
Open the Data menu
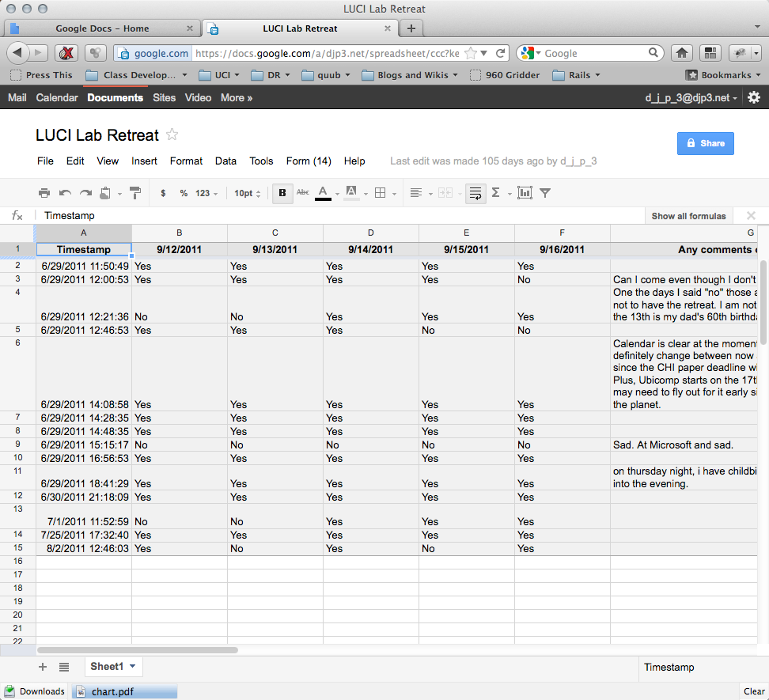(225, 161)
